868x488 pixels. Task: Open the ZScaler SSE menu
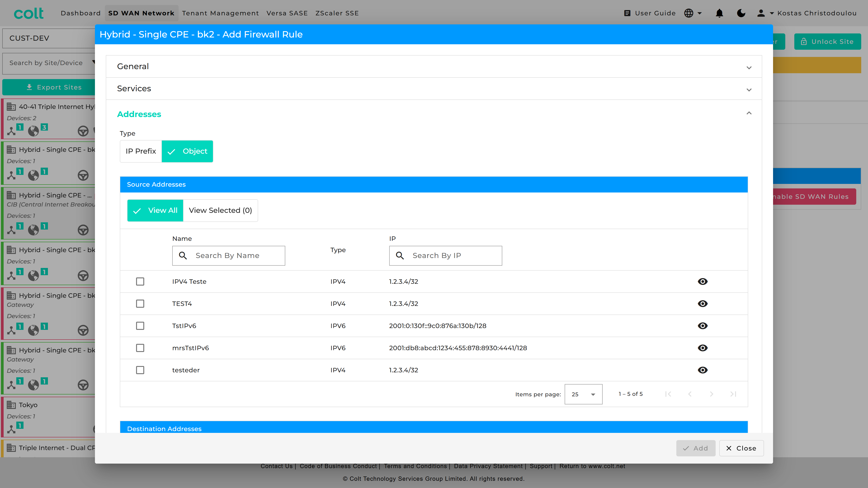[x=337, y=13]
